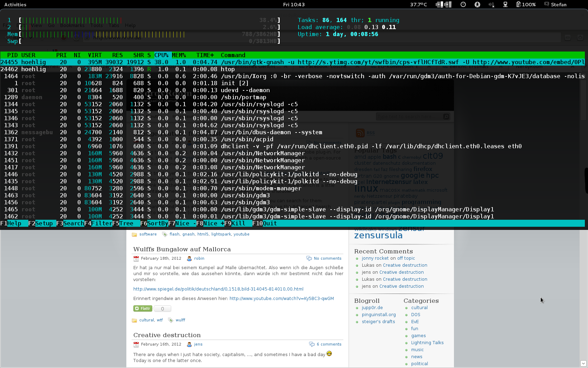Click the clock showing Fri 10:43
Screen dimensions: 588x368
coord(294,5)
